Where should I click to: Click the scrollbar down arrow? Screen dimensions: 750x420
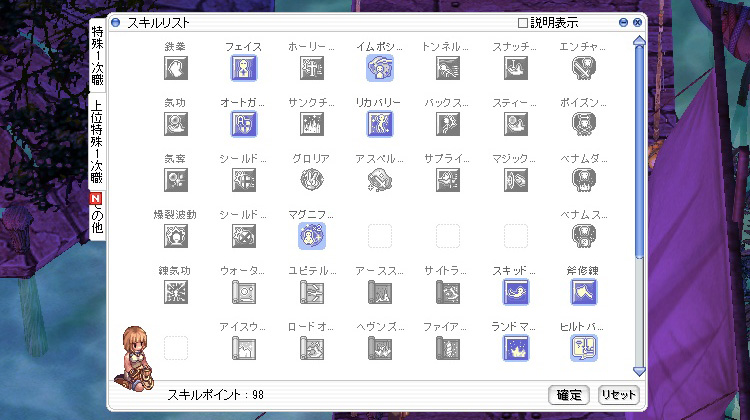point(639,371)
